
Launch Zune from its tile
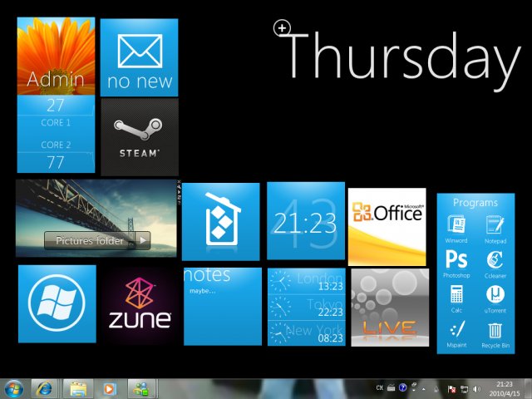[x=140, y=305]
